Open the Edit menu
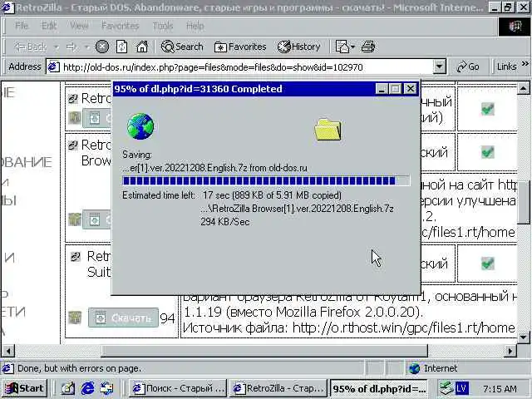Viewport: 532px width, 399px height. pyautogui.click(x=49, y=26)
